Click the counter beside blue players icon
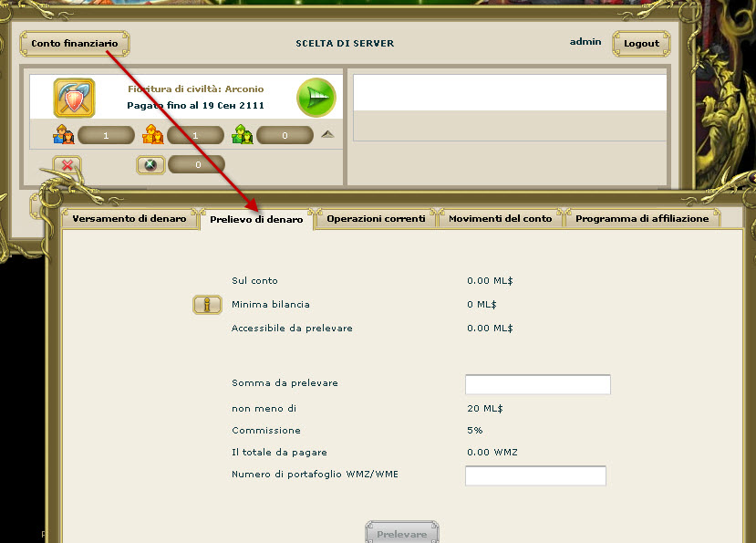756x543 pixels. click(106, 135)
